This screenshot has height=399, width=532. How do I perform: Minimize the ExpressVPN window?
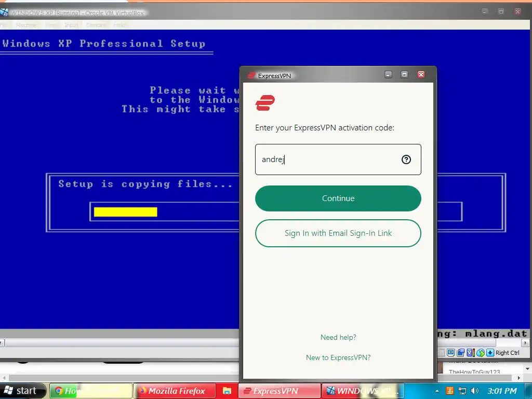[x=388, y=74]
